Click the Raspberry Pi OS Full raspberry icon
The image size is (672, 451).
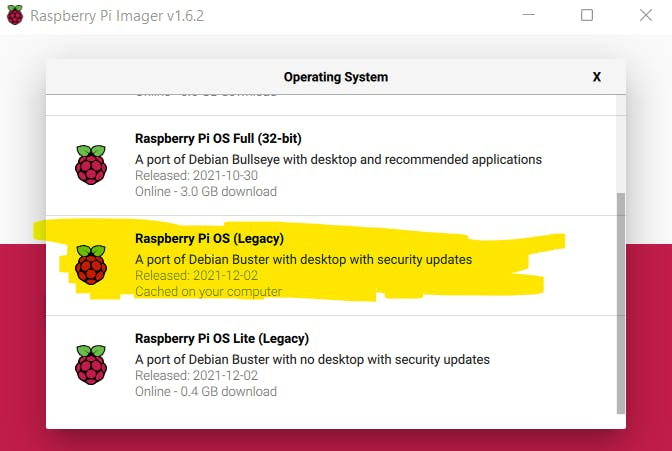pos(91,165)
